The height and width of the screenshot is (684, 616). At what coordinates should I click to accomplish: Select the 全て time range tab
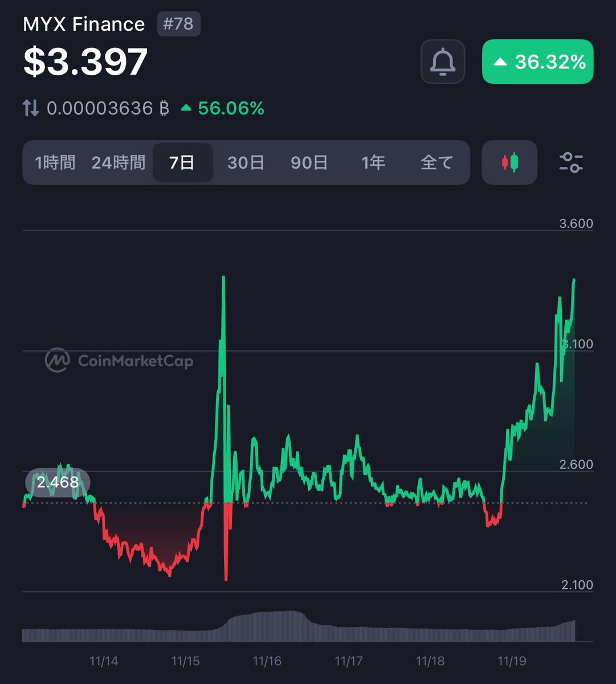pyautogui.click(x=436, y=163)
